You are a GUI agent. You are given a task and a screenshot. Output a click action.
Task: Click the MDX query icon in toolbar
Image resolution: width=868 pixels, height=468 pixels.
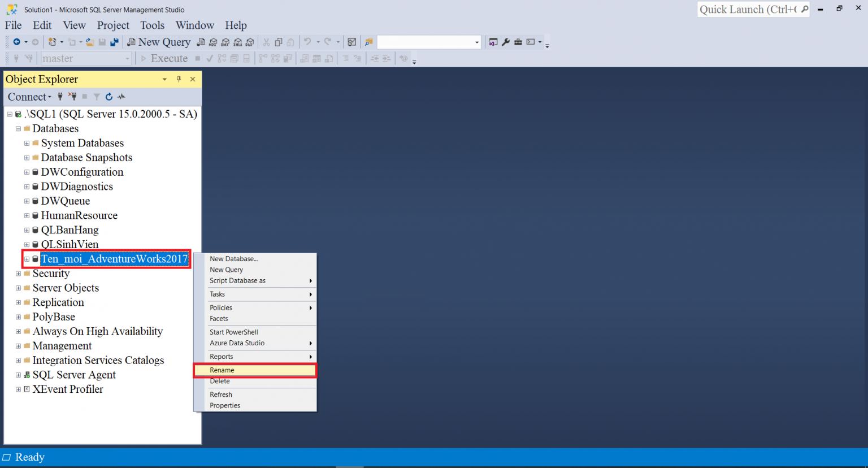[x=213, y=42]
